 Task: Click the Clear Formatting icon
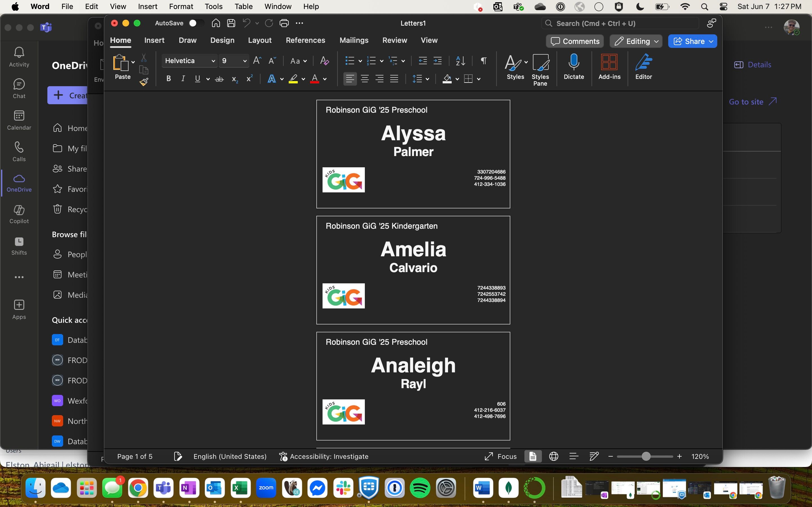tap(324, 61)
